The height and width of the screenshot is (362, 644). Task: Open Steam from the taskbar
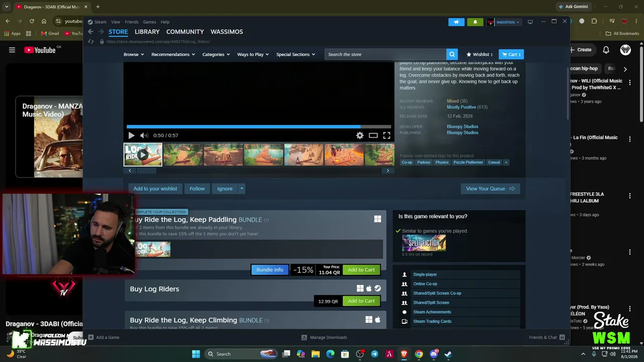[x=448, y=354]
